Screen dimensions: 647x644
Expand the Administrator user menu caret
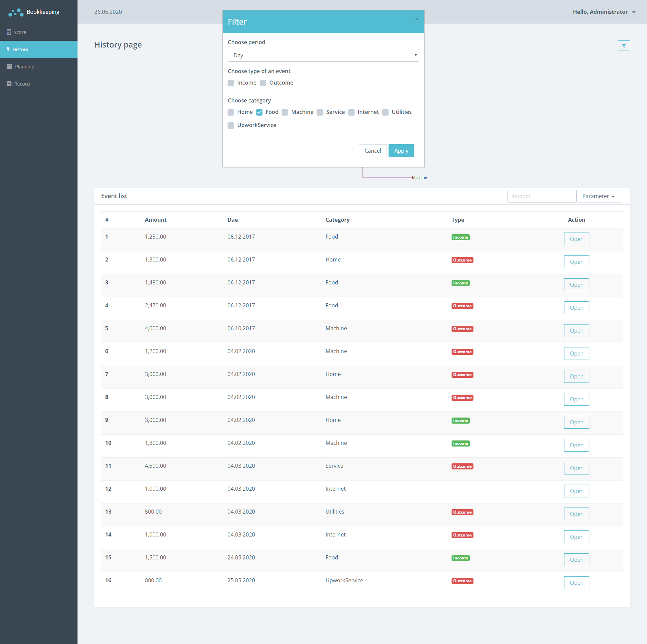pyautogui.click(x=634, y=12)
